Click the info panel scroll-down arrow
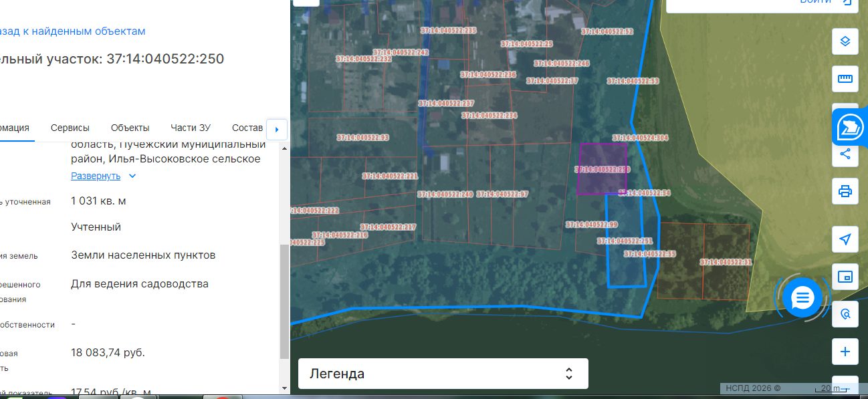Image resolution: width=868 pixels, height=399 pixels. [284, 388]
